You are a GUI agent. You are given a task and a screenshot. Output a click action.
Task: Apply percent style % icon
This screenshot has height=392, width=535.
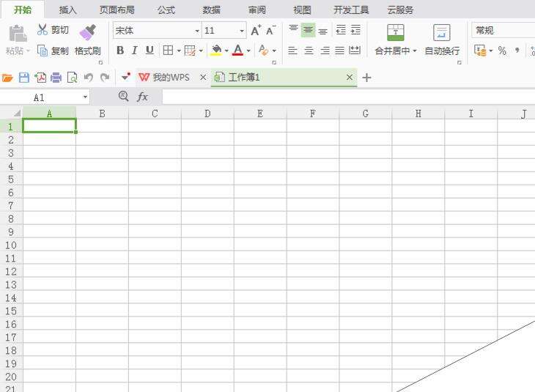(502, 51)
